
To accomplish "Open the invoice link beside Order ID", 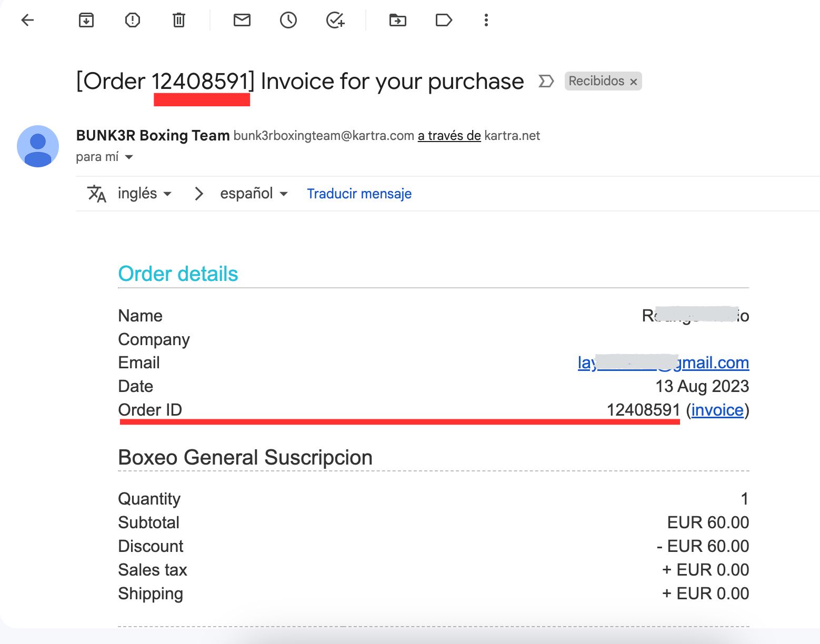I will tap(717, 410).
